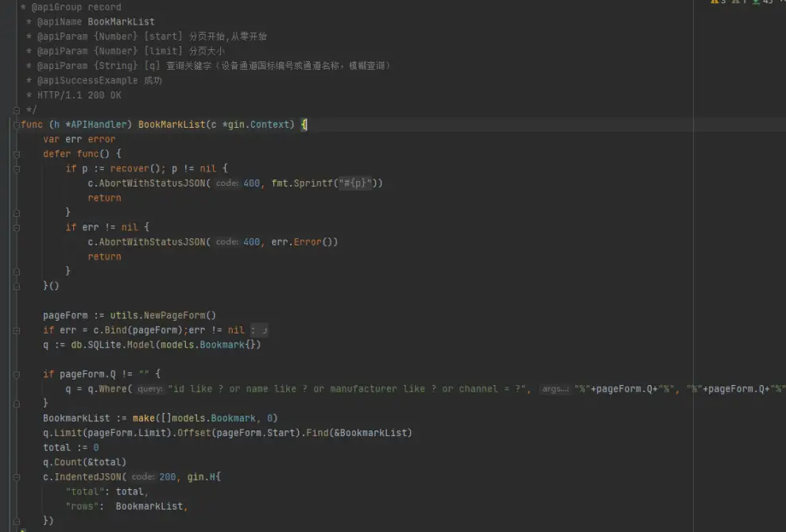Screen dimensions: 786x532
Task: Click the 'args…:' parameter hint in q.Where
Action: pos(555,389)
